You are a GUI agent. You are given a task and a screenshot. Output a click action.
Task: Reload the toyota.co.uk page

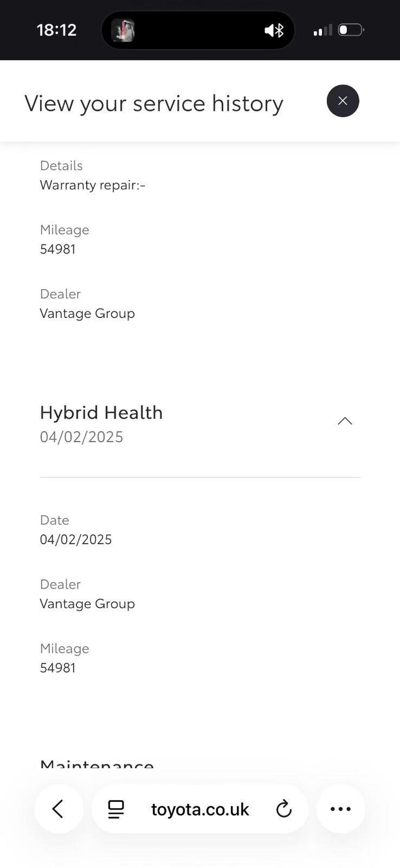(283, 809)
